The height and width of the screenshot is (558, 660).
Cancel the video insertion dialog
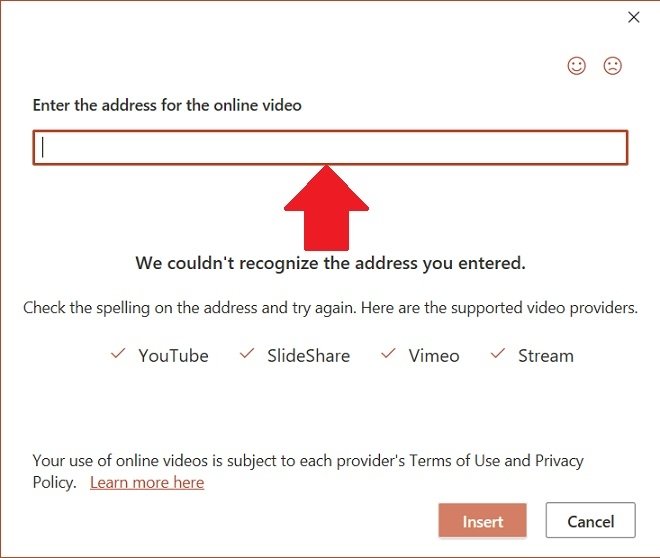(591, 521)
